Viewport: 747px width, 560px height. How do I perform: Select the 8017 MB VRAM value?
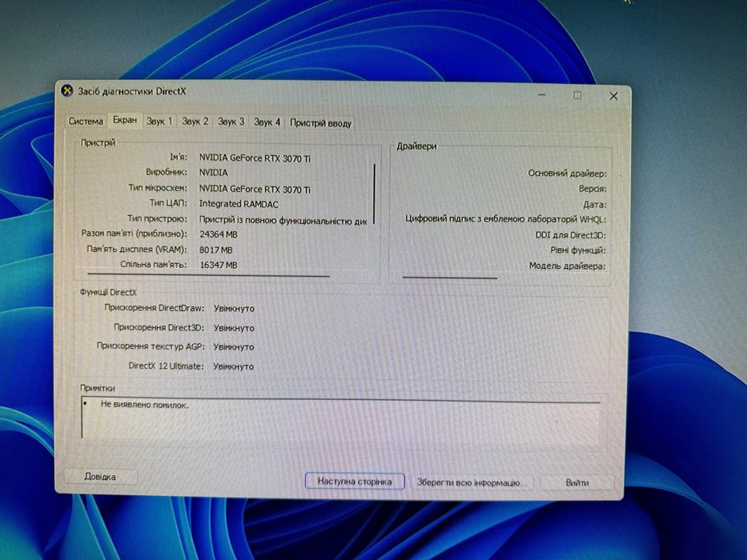(216, 250)
